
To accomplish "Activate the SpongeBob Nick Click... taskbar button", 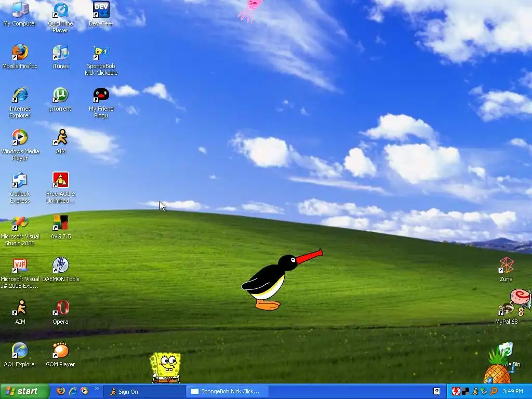I will click(228, 392).
